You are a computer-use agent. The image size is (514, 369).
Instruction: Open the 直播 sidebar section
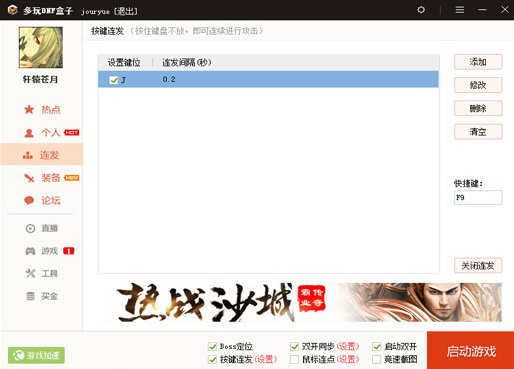[42, 228]
